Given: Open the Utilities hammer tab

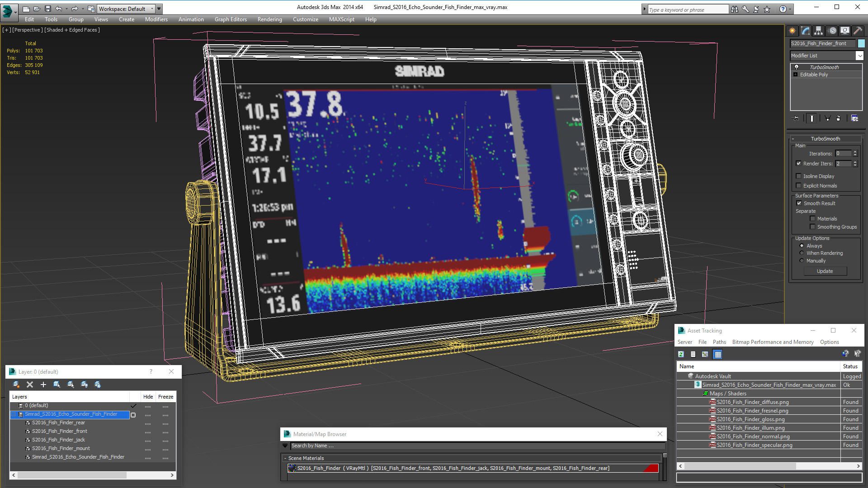Looking at the screenshot, I should pyautogui.click(x=858, y=31).
